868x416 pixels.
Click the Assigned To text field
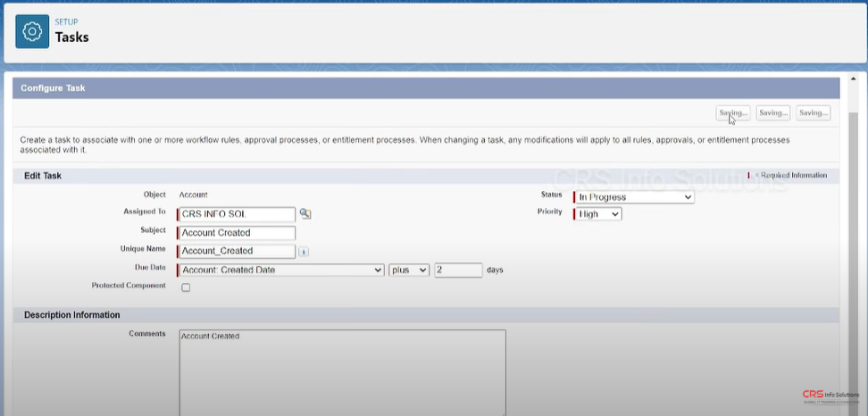pyautogui.click(x=238, y=214)
